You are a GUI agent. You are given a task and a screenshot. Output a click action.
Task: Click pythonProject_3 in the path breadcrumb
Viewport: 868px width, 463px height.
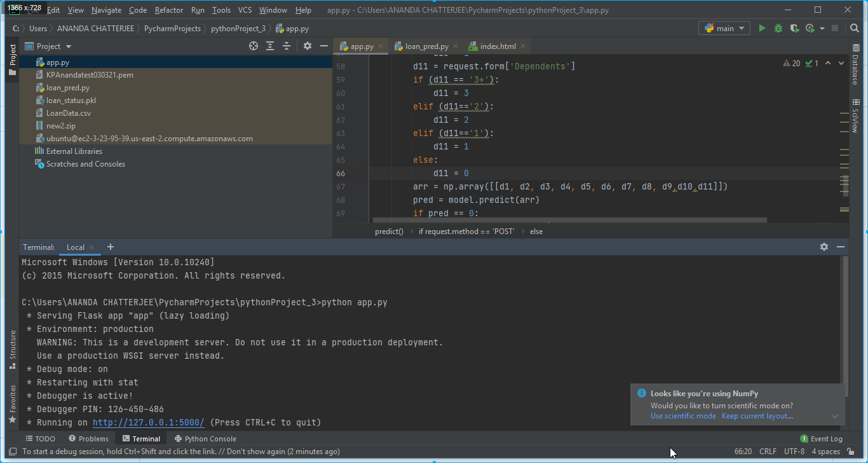(x=238, y=29)
